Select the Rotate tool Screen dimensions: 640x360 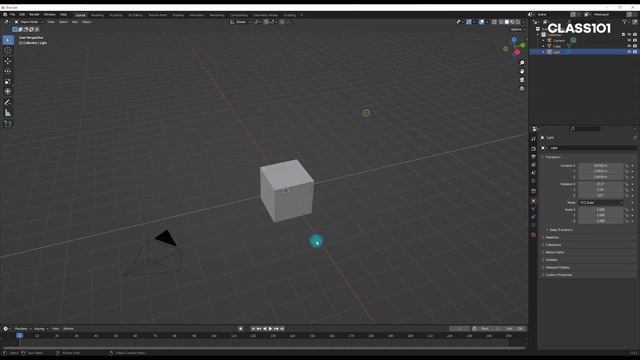(8, 71)
